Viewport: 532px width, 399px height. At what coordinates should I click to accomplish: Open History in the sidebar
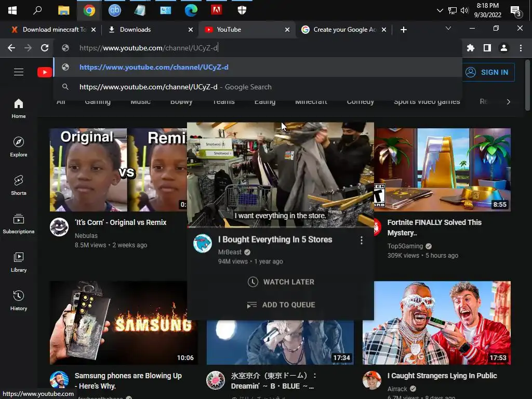pos(19,301)
